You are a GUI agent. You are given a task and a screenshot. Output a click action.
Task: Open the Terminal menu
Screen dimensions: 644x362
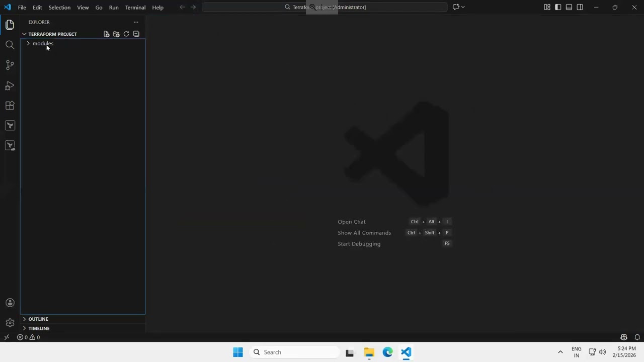point(135,8)
